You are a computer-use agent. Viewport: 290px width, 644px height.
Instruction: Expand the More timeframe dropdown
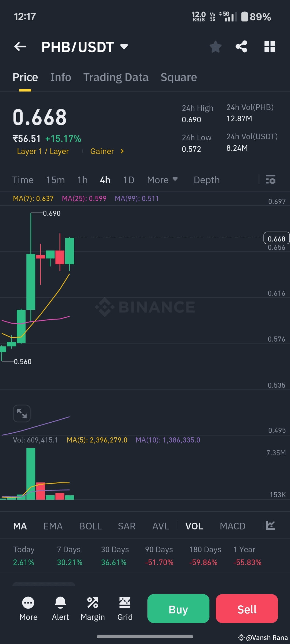pos(162,180)
